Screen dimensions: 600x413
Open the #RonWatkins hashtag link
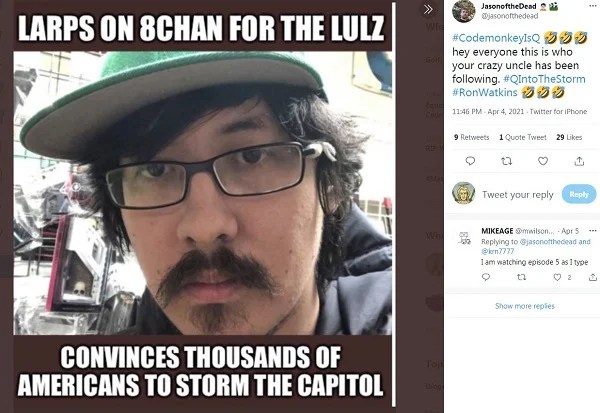point(484,92)
